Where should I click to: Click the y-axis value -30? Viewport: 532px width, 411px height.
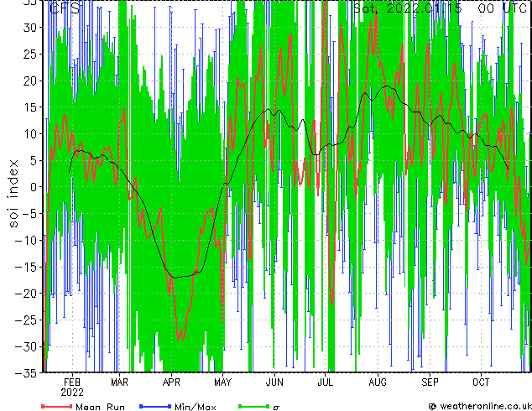26,346
